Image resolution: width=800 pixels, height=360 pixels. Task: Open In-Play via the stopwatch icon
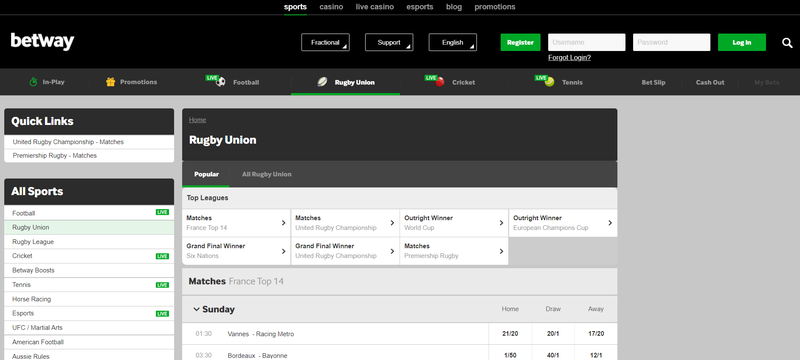(x=33, y=82)
